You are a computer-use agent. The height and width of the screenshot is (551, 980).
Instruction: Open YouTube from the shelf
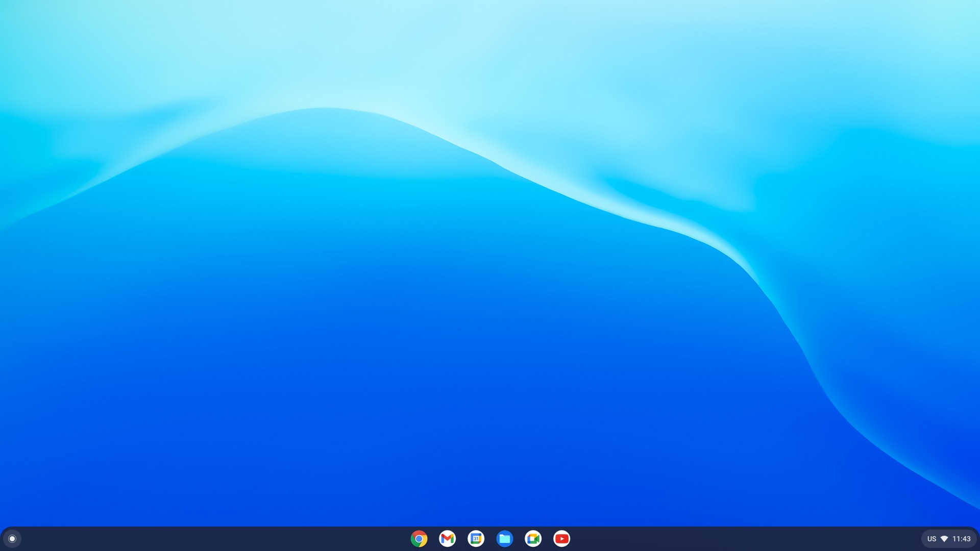click(561, 538)
